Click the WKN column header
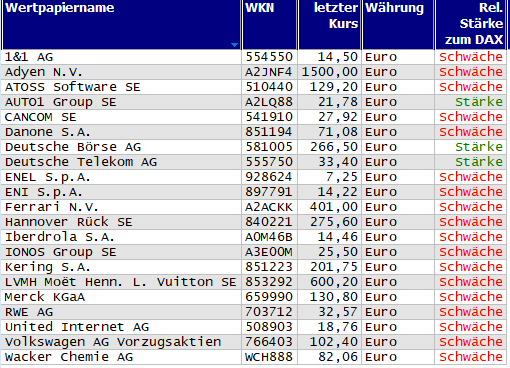Screen dimensions: 510x368 269,25
